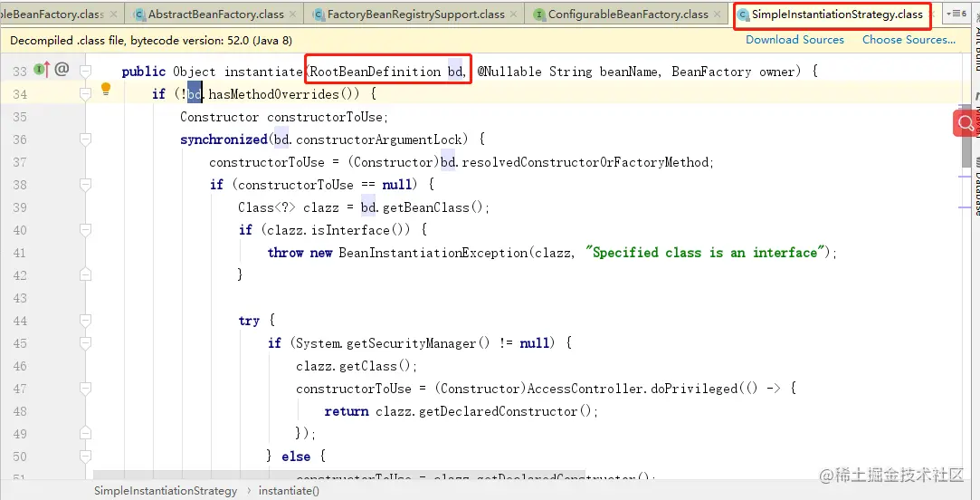Close the FactoryBeanRegistrySupport.class tab
The image size is (980, 500).
(514, 14)
